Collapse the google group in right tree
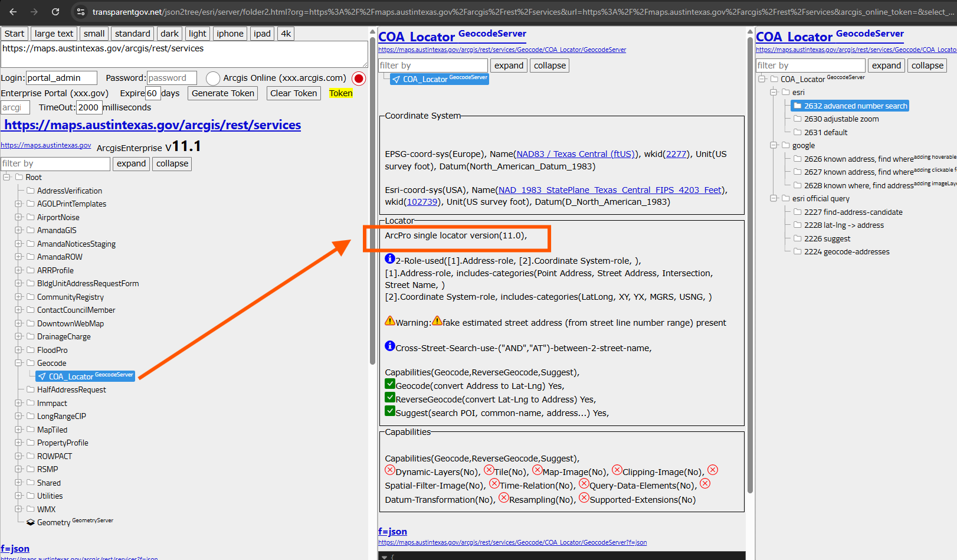957x560 pixels. tap(774, 145)
